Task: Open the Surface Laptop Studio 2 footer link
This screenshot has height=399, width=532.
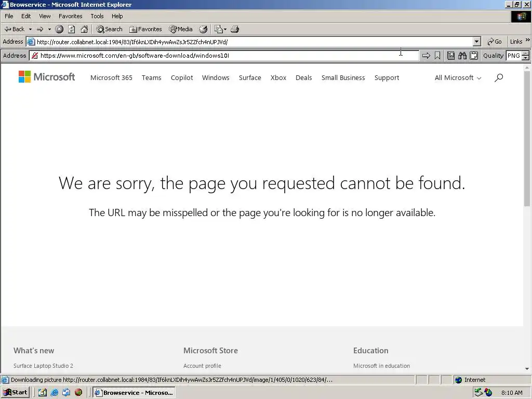Action: tap(44, 366)
